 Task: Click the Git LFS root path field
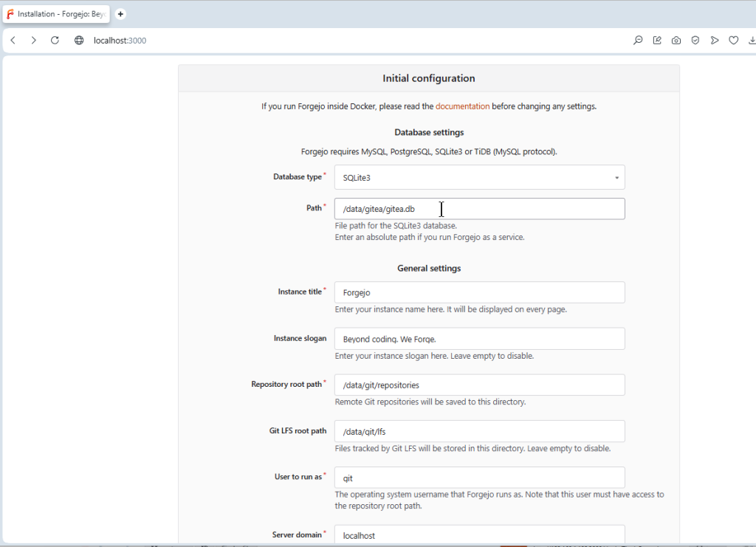click(x=479, y=431)
